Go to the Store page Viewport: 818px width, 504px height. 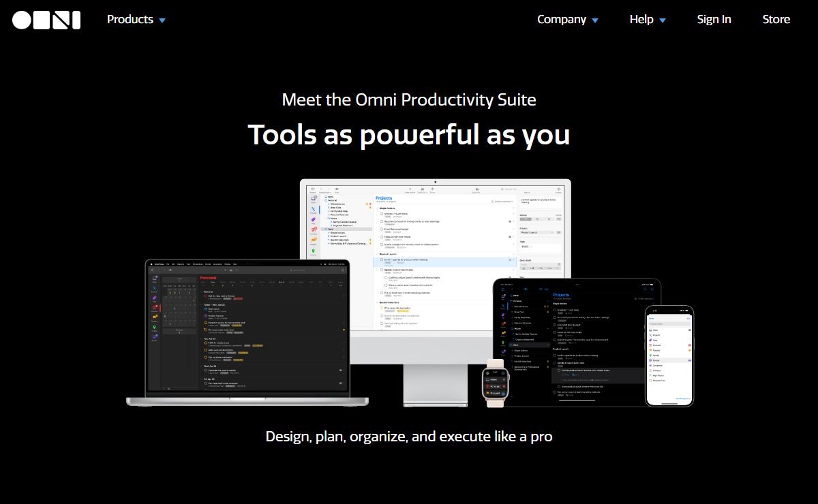click(x=776, y=20)
